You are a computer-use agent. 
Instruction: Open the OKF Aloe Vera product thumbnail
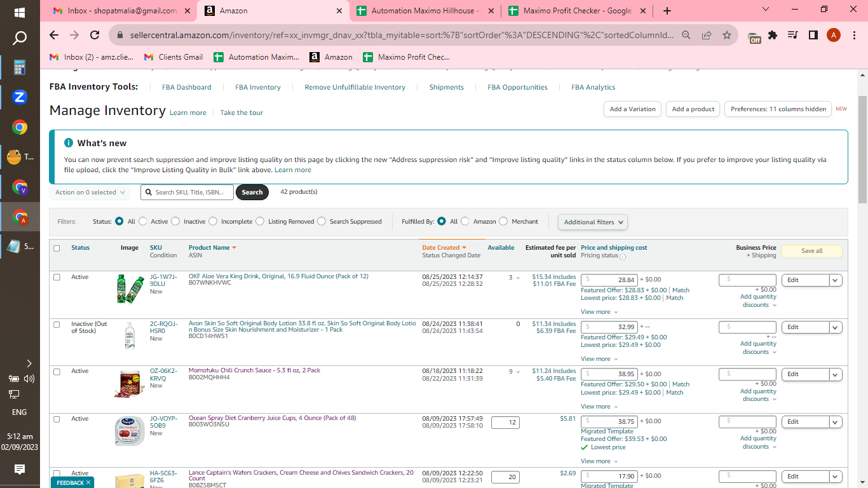point(130,289)
